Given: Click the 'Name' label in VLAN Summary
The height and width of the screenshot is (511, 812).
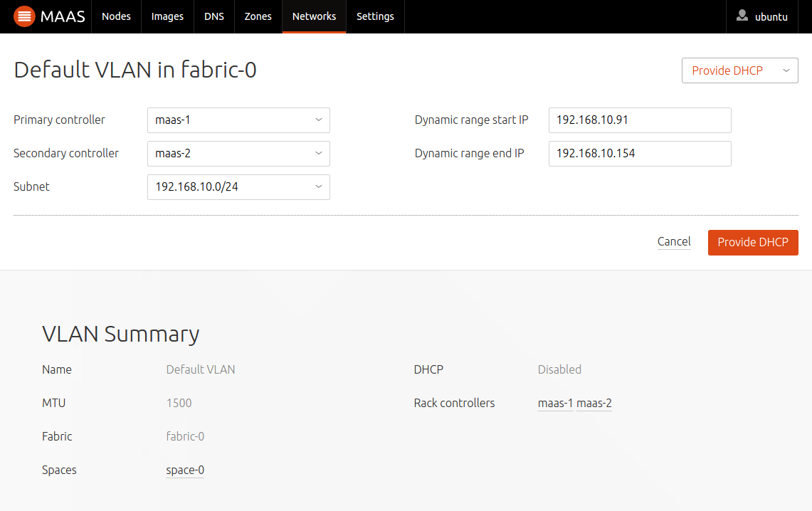Looking at the screenshot, I should [57, 369].
